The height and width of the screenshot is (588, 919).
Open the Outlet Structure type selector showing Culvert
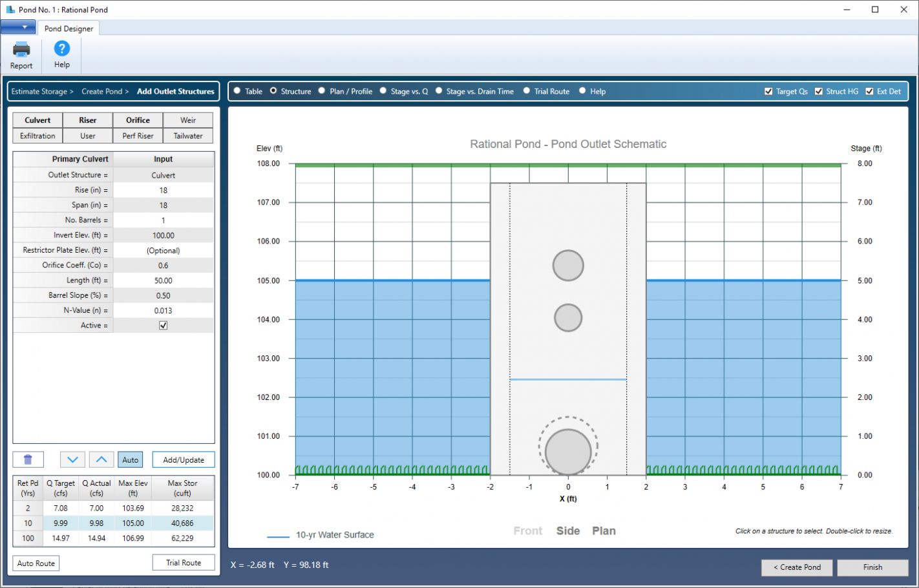[164, 174]
